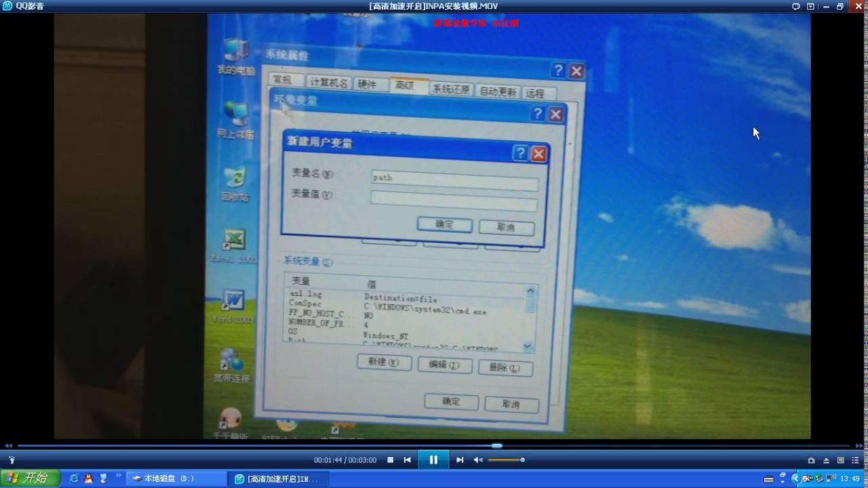Stop video playback

pyautogui.click(x=390, y=460)
